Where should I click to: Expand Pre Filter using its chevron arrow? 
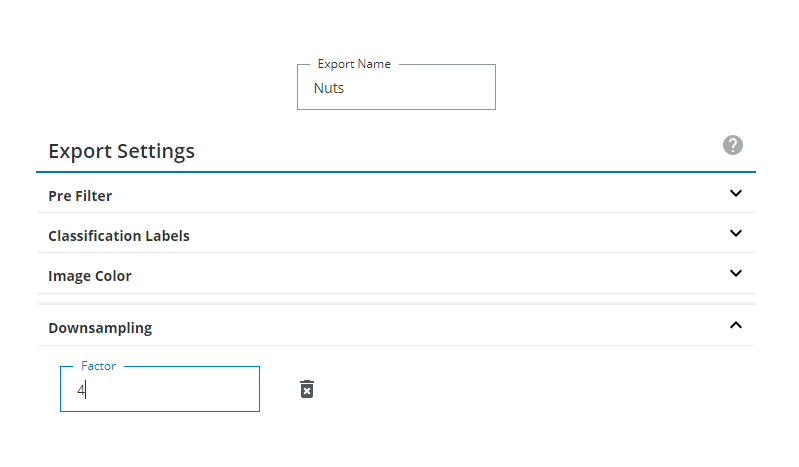point(736,194)
